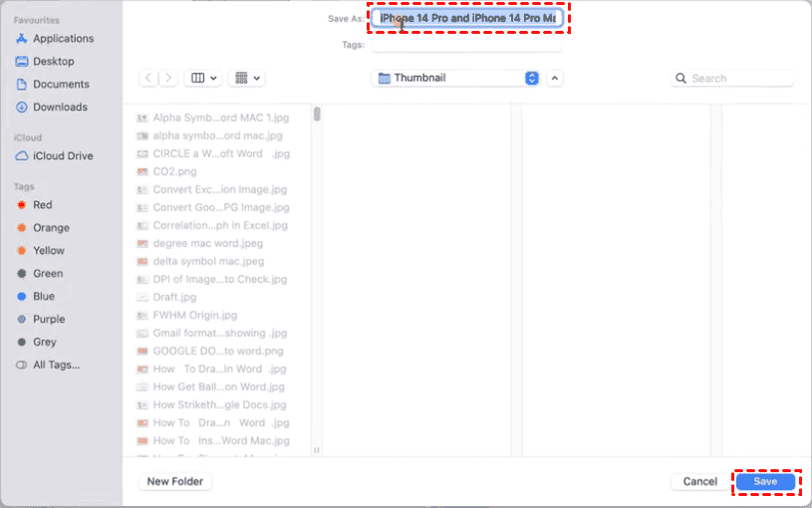812x508 pixels.
Task: Select the Draft.jpg file
Action: (166, 297)
